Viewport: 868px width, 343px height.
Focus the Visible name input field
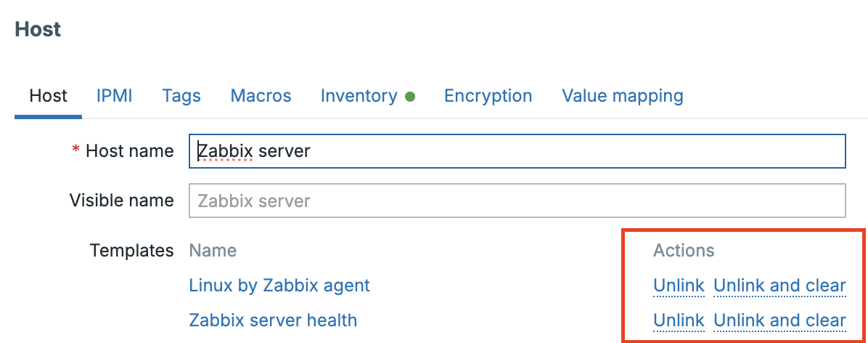[x=517, y=201]
